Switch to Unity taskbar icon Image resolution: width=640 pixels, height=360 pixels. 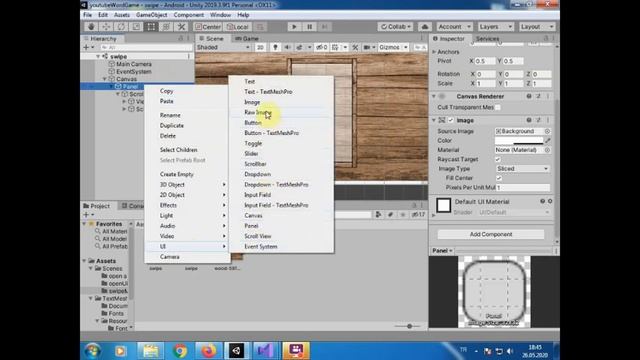(237, 351)
